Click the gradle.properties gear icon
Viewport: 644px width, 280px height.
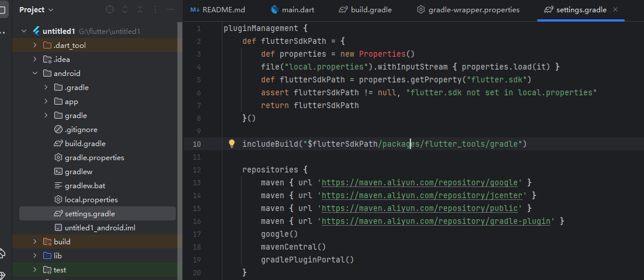pos(58,157)
